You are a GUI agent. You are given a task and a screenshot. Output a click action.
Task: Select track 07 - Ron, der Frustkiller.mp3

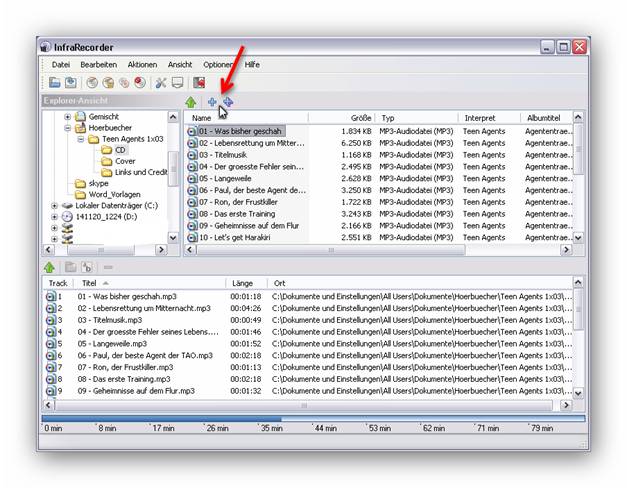pyautogui.click(x=126, y=367)
